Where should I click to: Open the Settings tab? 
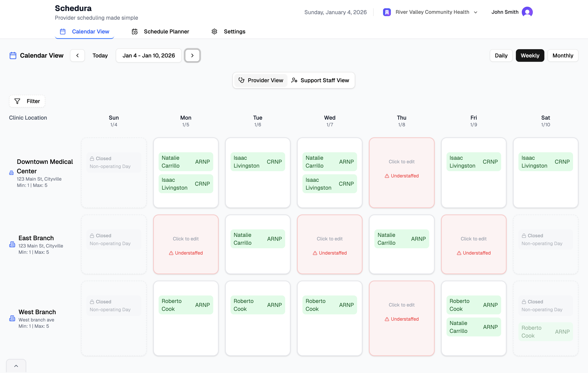point(228,31)
